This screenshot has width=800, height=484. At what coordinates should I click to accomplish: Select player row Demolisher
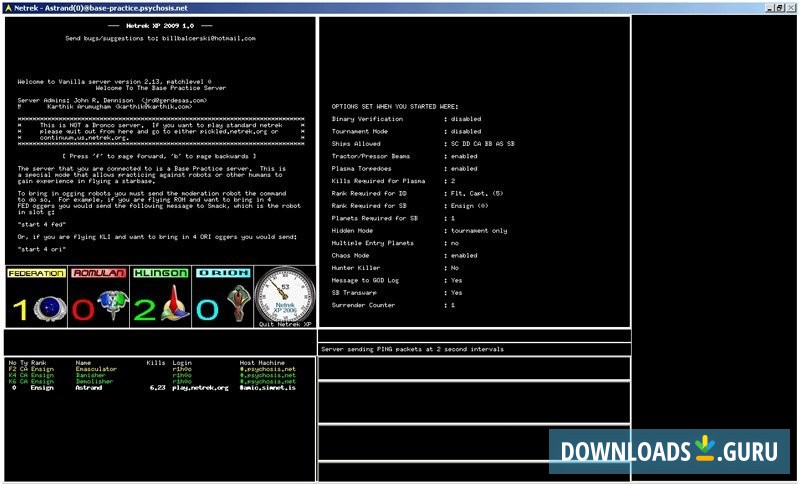152,381
